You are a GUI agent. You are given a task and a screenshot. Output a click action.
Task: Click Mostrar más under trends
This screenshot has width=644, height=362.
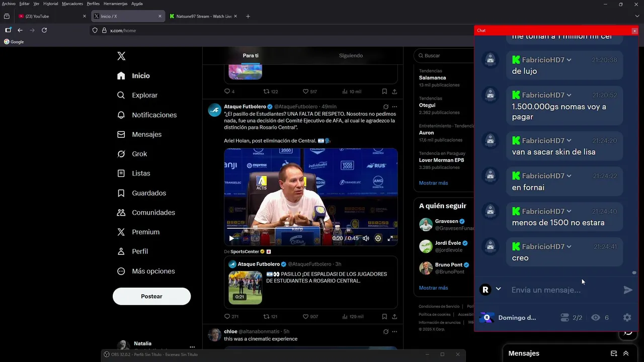click(433, 183)
